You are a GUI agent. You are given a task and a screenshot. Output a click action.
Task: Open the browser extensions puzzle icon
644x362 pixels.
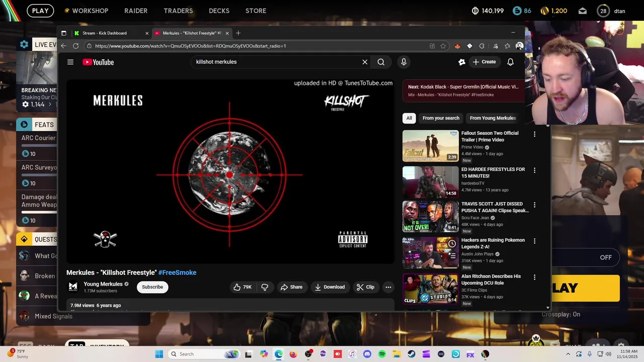click(481, 46)
